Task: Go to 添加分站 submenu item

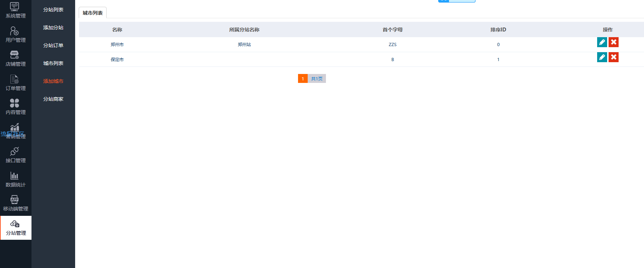Action: click(x=53, y=28)
